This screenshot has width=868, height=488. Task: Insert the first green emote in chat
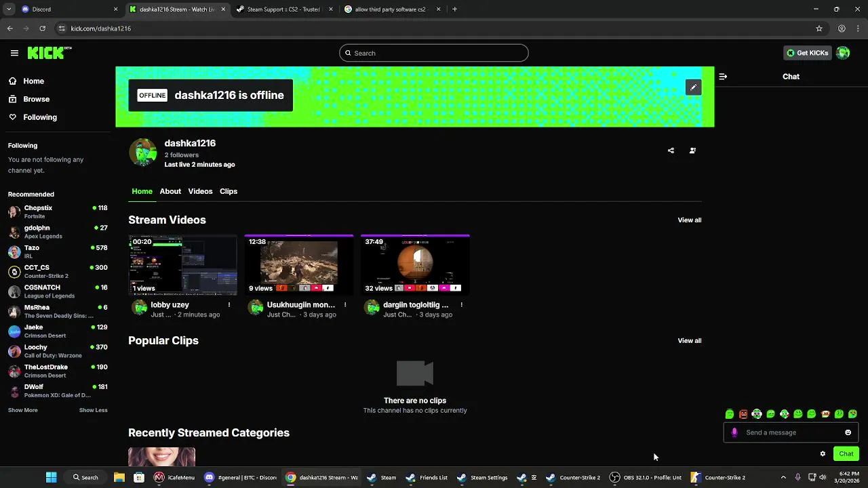[x=730, y=414]
